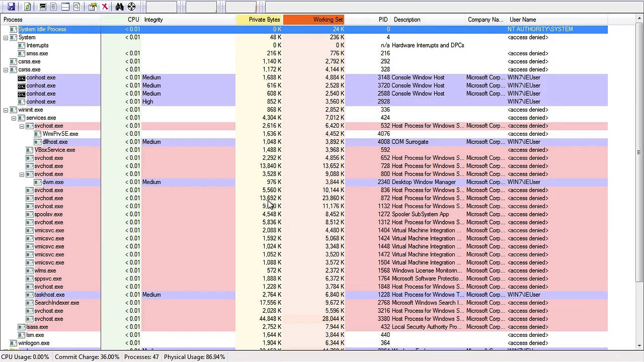Collapse the wininit.exe tree node
Viewport: 644px width, 362px height.
pos(6,110)
